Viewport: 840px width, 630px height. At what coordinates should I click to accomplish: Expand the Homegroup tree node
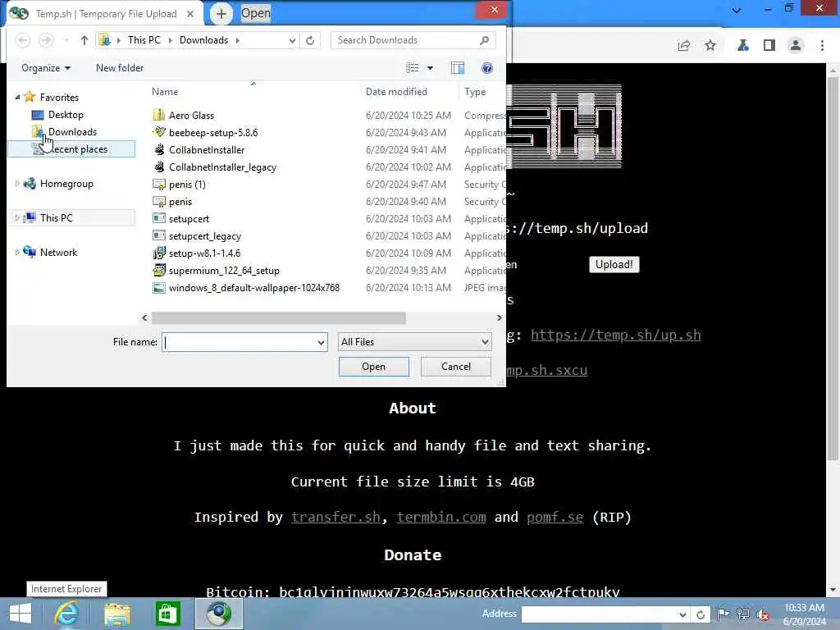(17, 183)
